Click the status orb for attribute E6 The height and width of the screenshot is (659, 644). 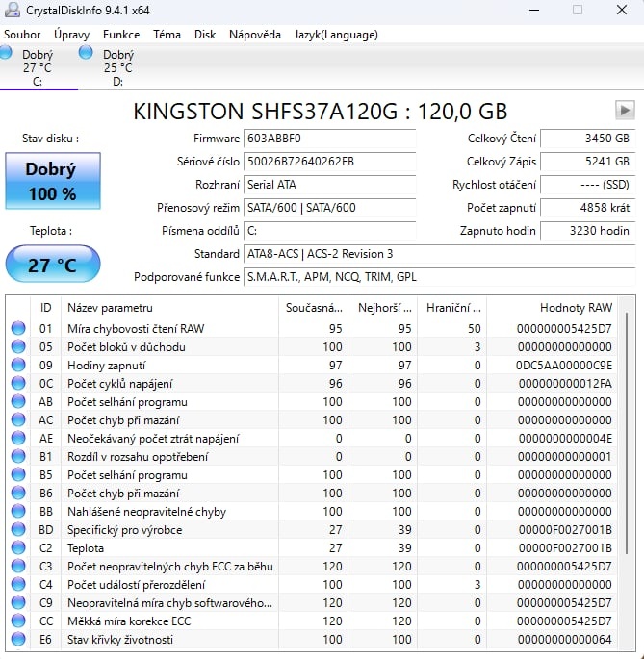(18, 639)
